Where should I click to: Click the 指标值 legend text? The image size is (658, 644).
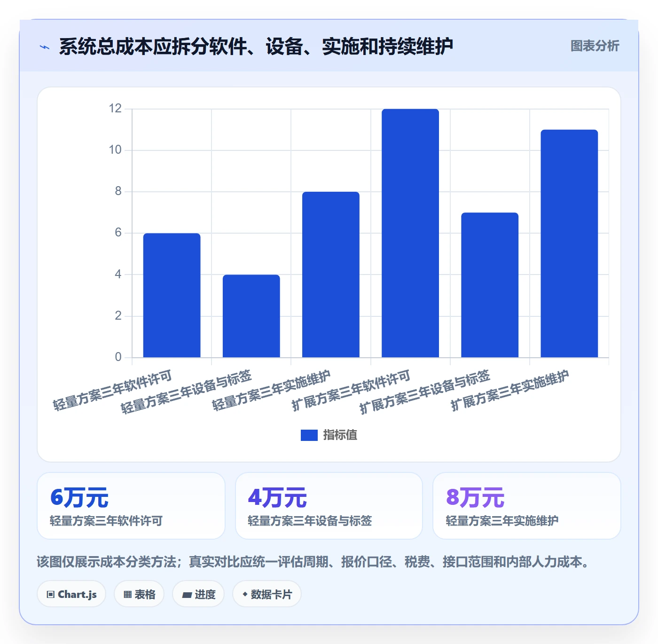(x=340, y=435)
